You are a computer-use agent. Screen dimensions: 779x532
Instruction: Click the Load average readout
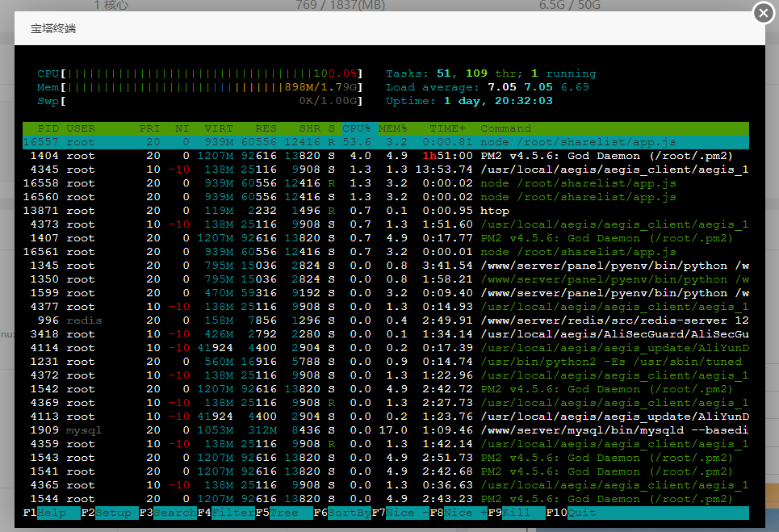pyautogui.click(x=488, y=87)
